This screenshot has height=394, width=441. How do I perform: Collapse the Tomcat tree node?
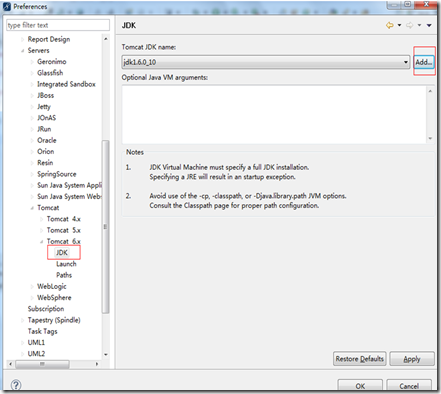click(x=32, y=208)
